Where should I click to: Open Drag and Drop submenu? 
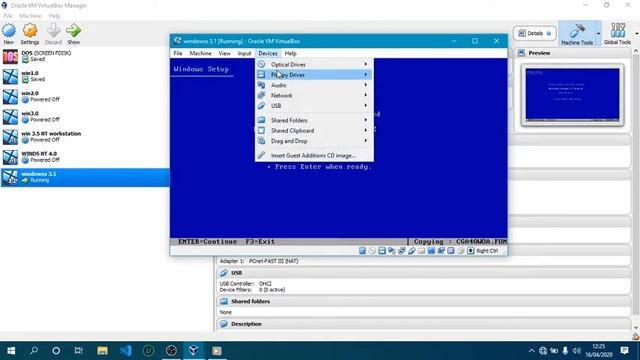314,141
